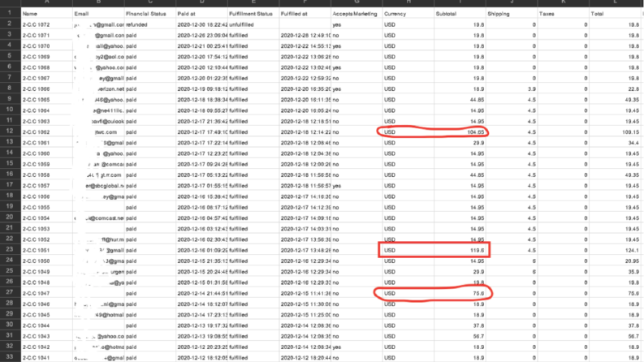The image size is (644, 362).
Task: Click paid-at cell 2020-12-30 18:22:42
Action: [201, 24]
